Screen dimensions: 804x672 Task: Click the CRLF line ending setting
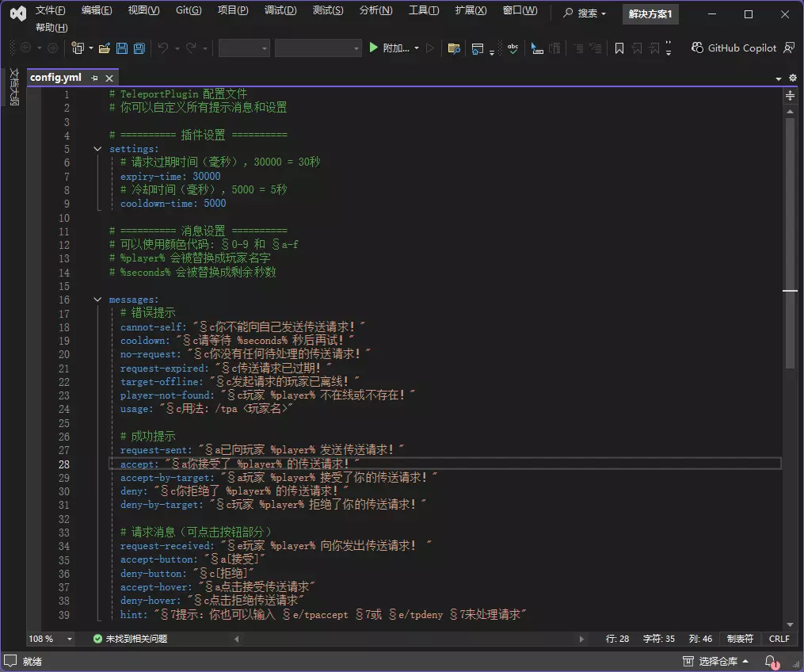coord(779,639)
